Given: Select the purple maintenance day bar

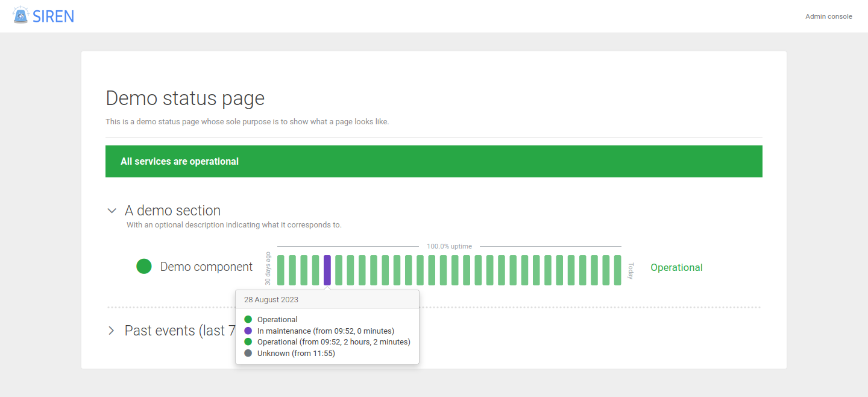Looking at the screenshot, I should pos(327,270).
